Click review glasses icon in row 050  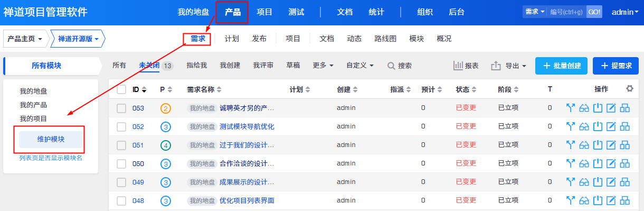[584, 164]
